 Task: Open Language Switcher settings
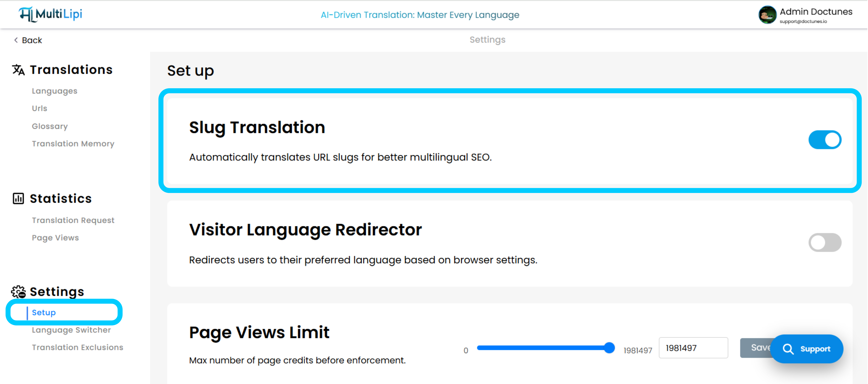tap(71, 330)
